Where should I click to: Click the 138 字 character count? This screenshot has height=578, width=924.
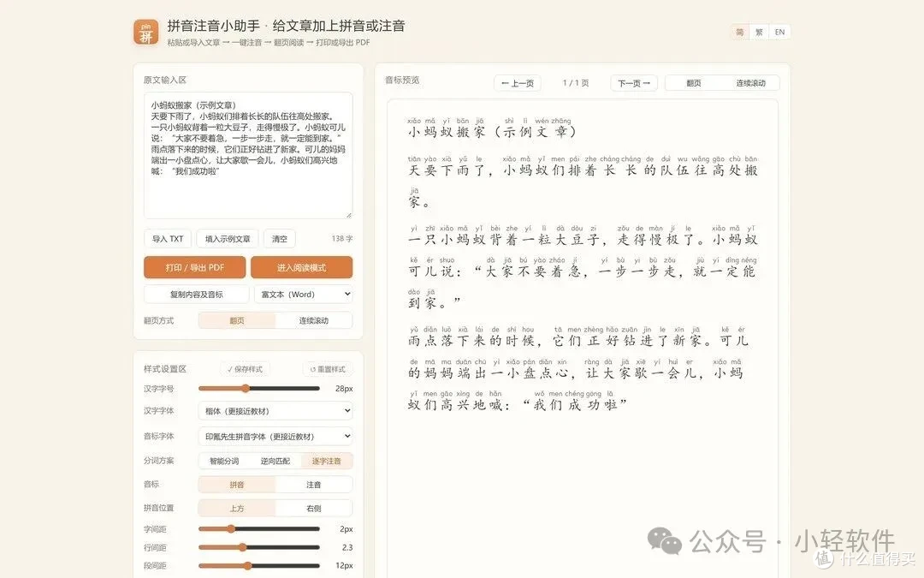[341, 239]
